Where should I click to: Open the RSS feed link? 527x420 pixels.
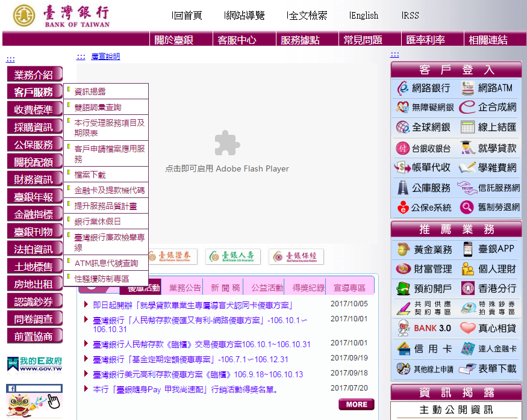410,16
